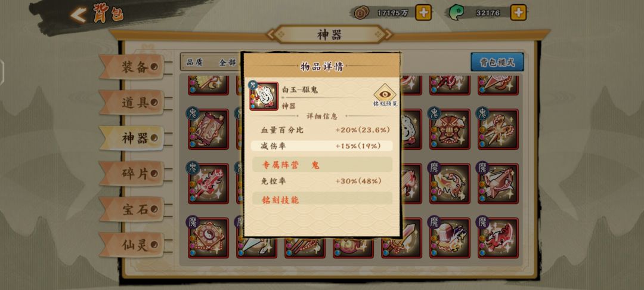Select the red scroll artifact icon
Screen dimensions: 644x290
pyautogui.click(x=208, y=129)
